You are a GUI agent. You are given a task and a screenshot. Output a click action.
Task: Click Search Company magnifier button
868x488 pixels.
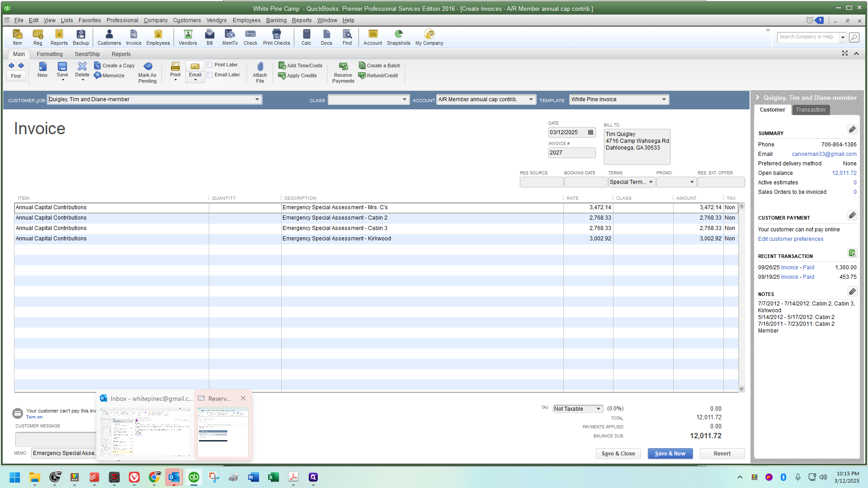pos(854,37)
